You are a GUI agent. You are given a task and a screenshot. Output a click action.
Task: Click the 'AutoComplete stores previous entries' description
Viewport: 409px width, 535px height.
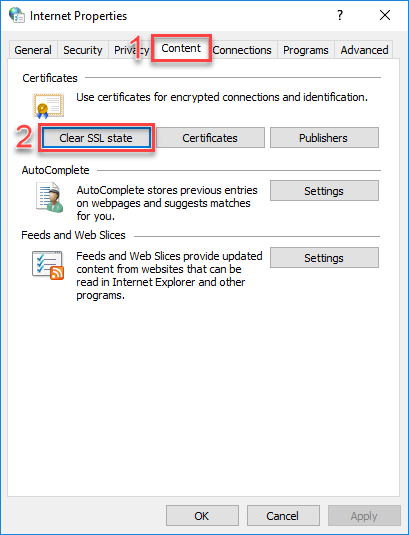pyautogui.click(x=167, y=203)
